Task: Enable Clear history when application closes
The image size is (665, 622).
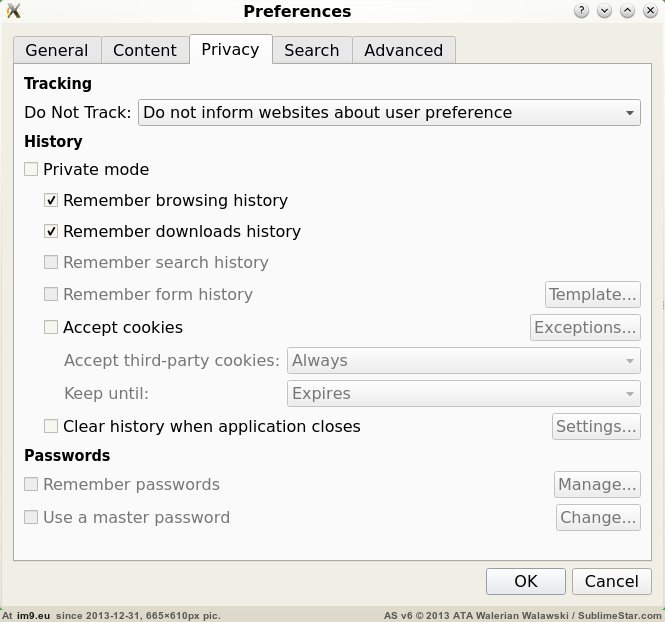Action: coord(52,426)
